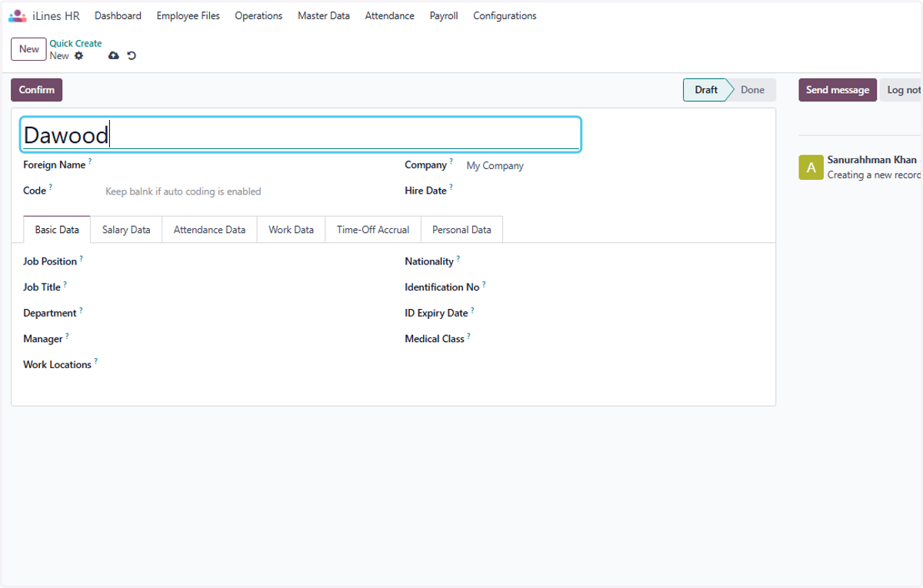The height and width of the screenshot is (588, 923).
Task: Open the gear settings icon next to New
Action: point(78,56)
